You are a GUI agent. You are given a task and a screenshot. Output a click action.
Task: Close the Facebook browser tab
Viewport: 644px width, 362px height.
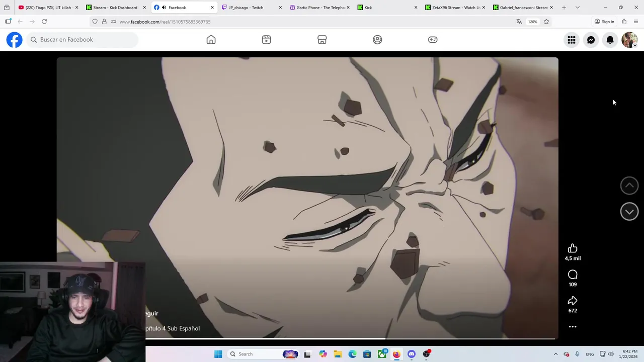tap(212, 8)
